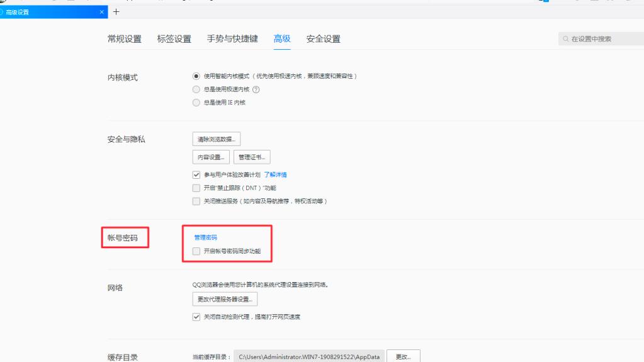Open the 标签设置 tab

pos(174,39)
